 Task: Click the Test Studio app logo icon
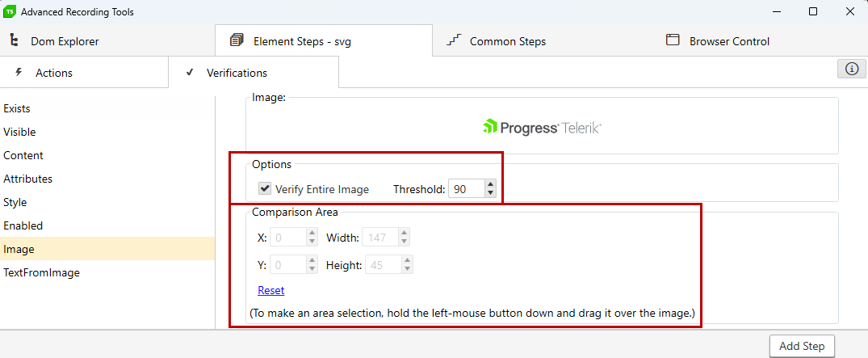10,11
